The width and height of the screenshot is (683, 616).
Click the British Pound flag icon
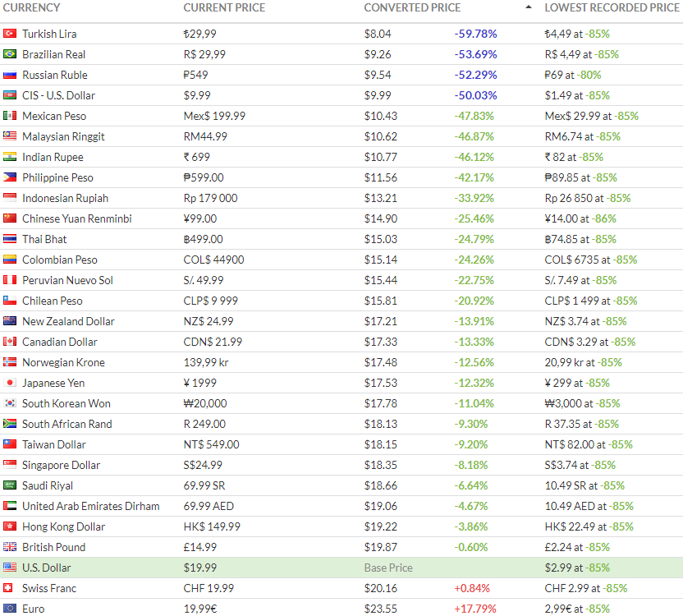pos(10,547)
